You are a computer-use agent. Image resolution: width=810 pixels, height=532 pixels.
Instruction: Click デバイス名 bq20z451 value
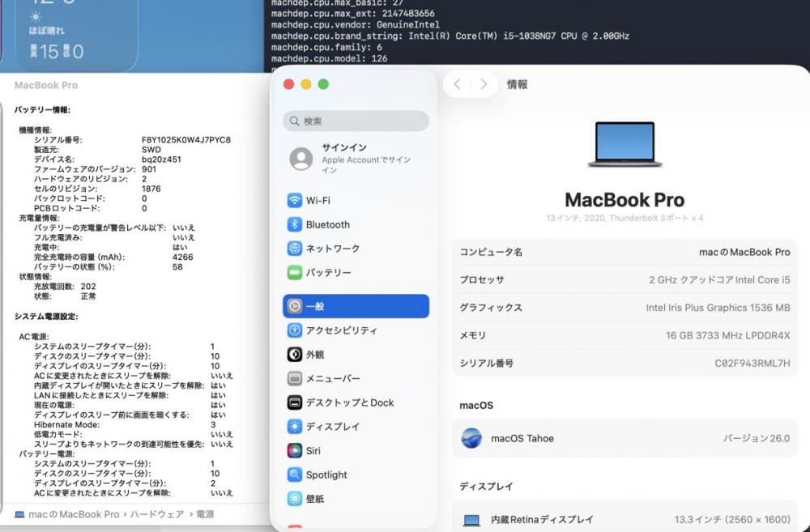(161, 160)
